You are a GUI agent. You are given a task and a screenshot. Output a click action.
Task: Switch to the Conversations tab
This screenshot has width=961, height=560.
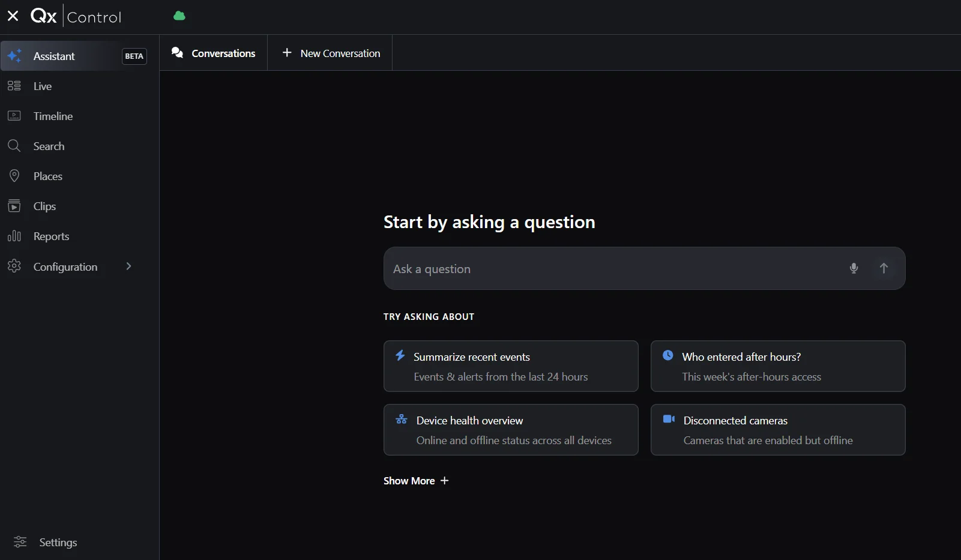click(213, 53)
